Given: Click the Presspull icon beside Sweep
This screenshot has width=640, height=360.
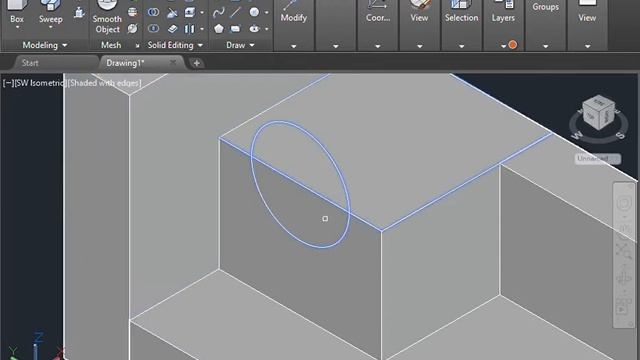Looking at the screenshot, I should pos(79,13).
